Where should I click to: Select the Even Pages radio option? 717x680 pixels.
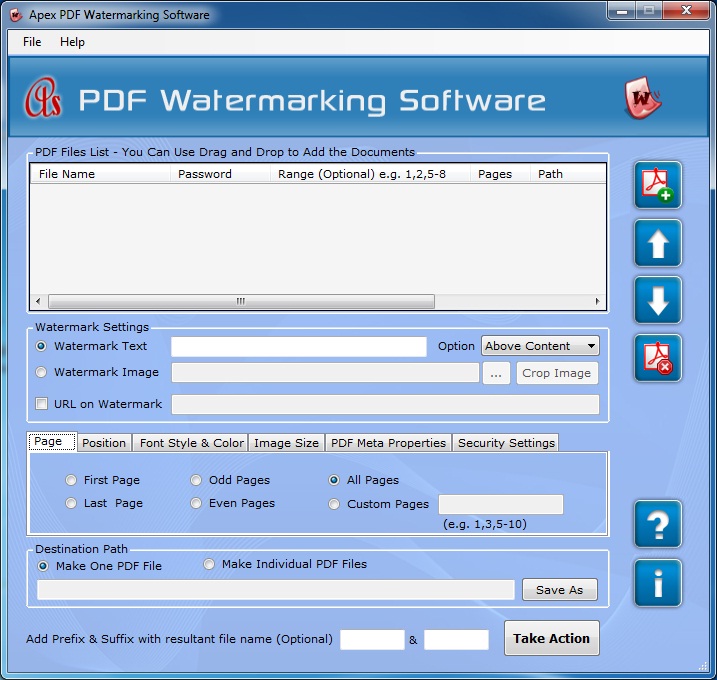pyautogui.click(x=196, y=503)
